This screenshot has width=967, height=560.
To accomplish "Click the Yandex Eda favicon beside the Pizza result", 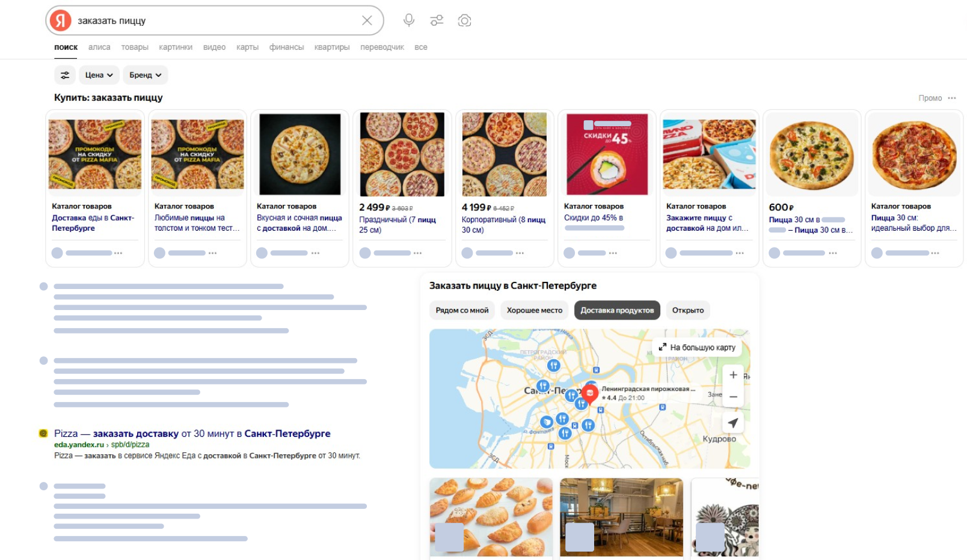I will pyautogui.click(x=43, y=433).
